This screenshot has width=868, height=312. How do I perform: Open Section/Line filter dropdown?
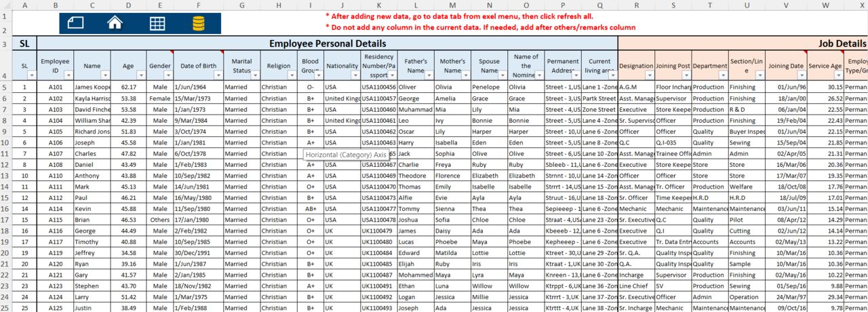[x=759, y=75]
